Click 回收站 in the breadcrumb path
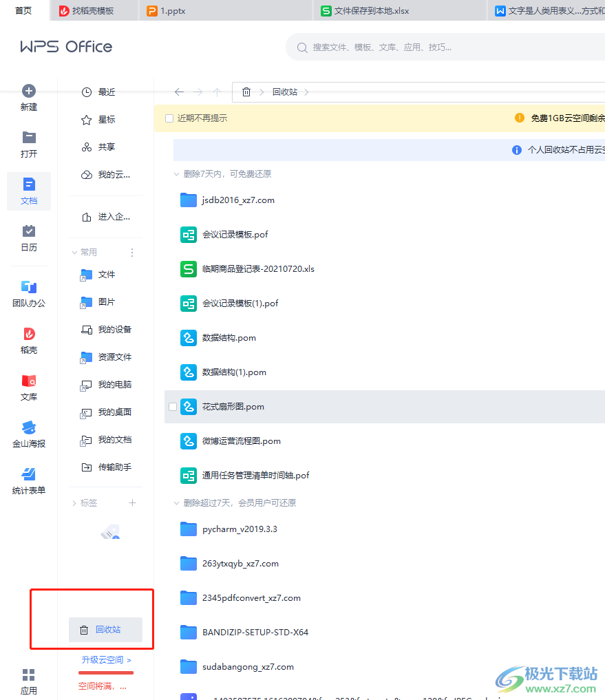The image size is (605, 700). 285,92
